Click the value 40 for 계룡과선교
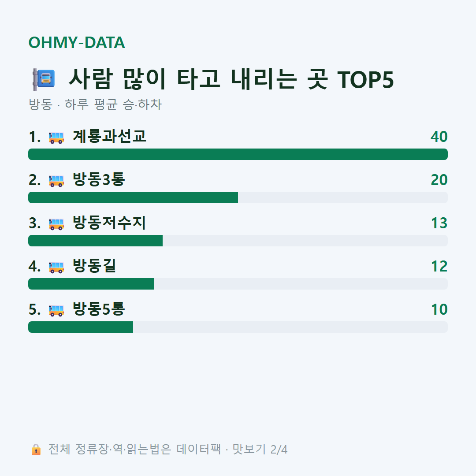The width and height of the screenshot is (476, 476). [x=439, y=137]
